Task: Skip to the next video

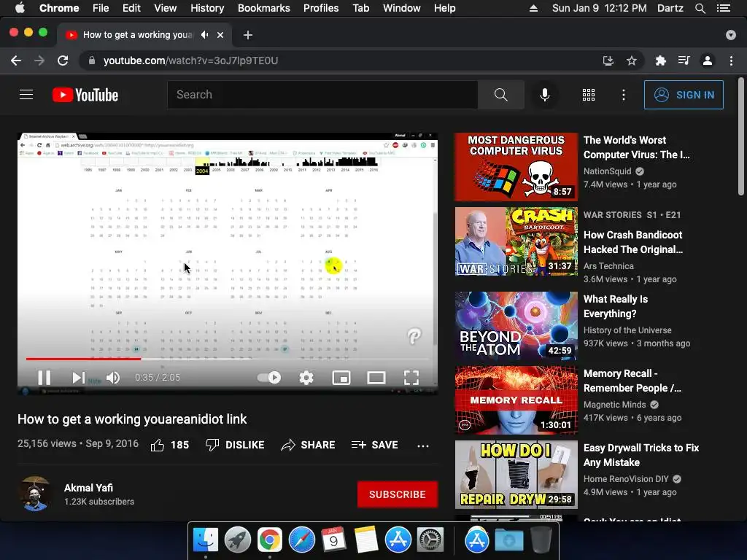Action: coord(78,378)
